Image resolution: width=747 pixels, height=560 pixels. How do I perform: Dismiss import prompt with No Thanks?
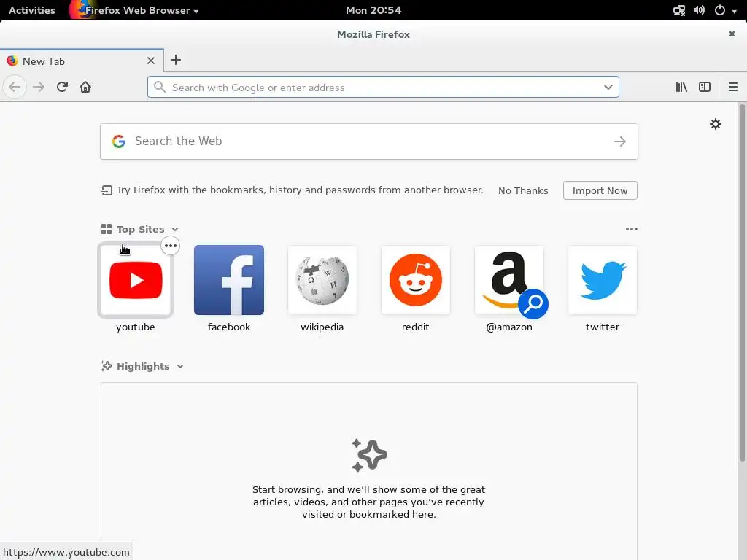tap(523, 190)
